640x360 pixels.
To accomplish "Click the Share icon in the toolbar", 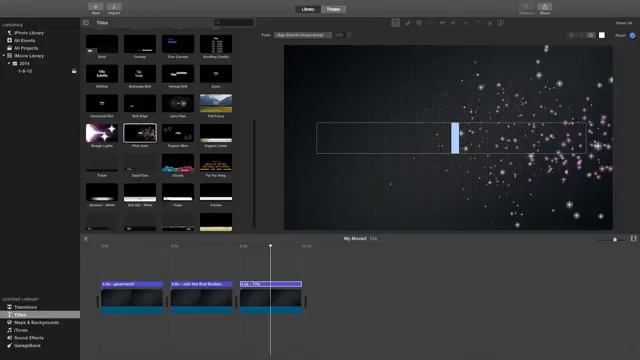I will click(x=544, y=7).
